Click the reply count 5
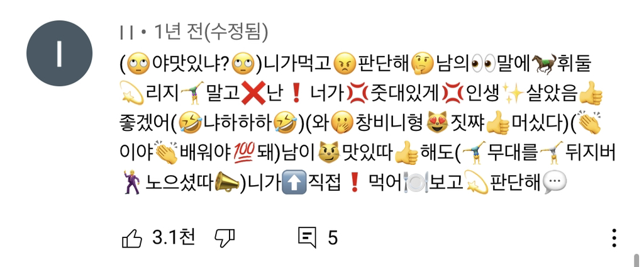Viewport: 644px width, 267px height. [333, 238]
